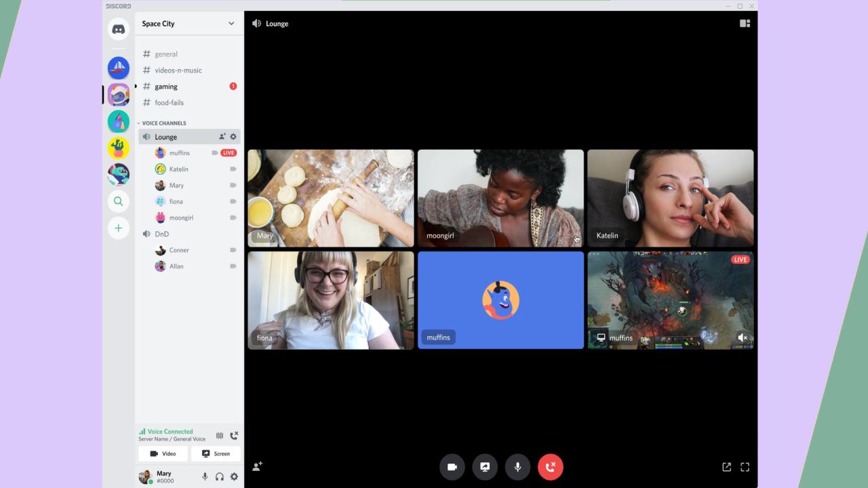Share screen from bottom call controls
The height and width of the screenshot is (488, 868).
(485, 467)
